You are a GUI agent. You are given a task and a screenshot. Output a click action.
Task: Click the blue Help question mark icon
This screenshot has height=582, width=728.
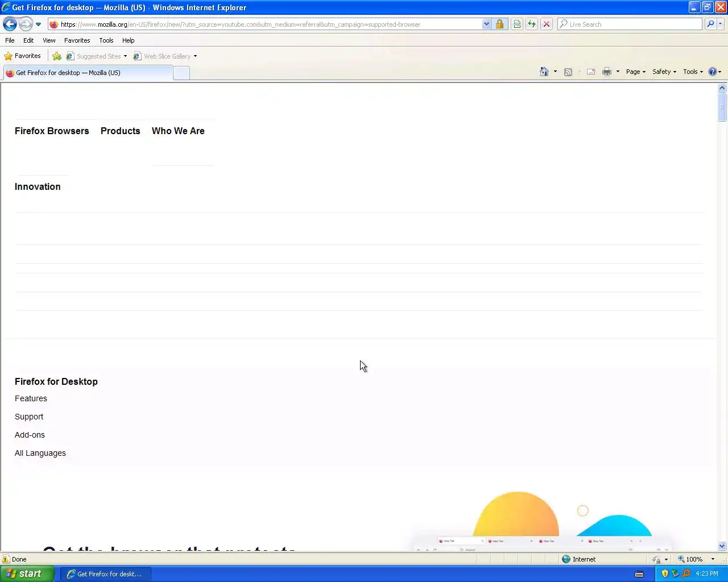click(712, 72)
